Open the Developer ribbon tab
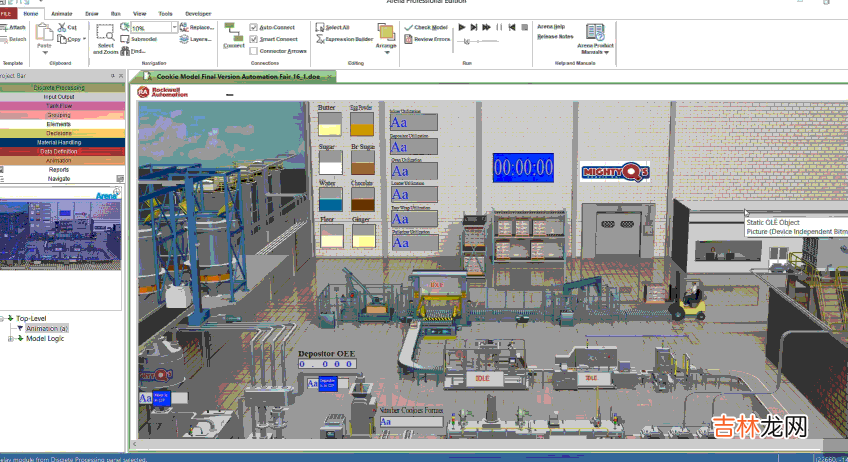This screenshot has height=462, width=848. pos(198,14)
